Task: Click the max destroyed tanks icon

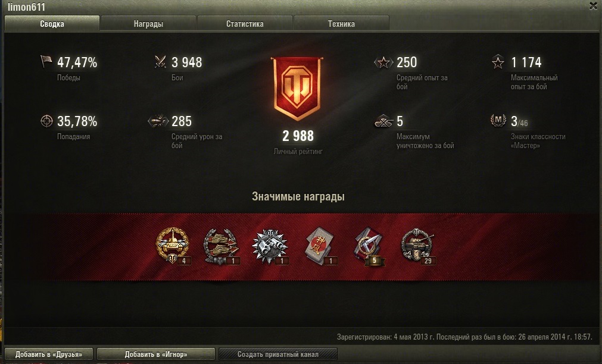Action: 383,121
